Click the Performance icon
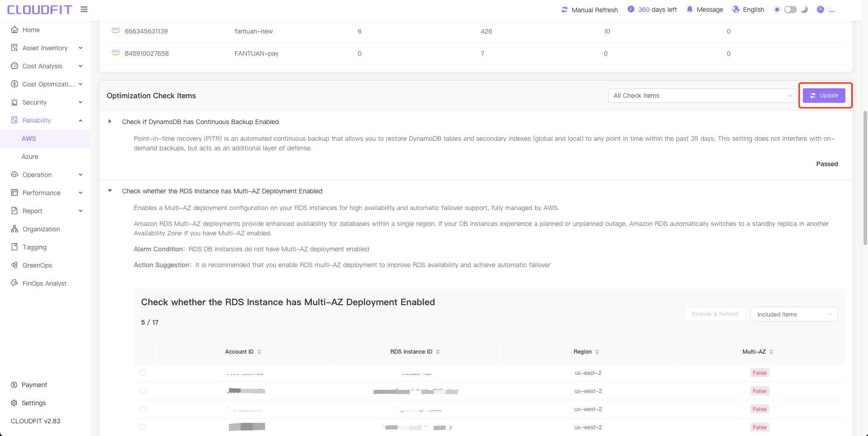Viewport: 868px width, 436px height. coord(14,193)
